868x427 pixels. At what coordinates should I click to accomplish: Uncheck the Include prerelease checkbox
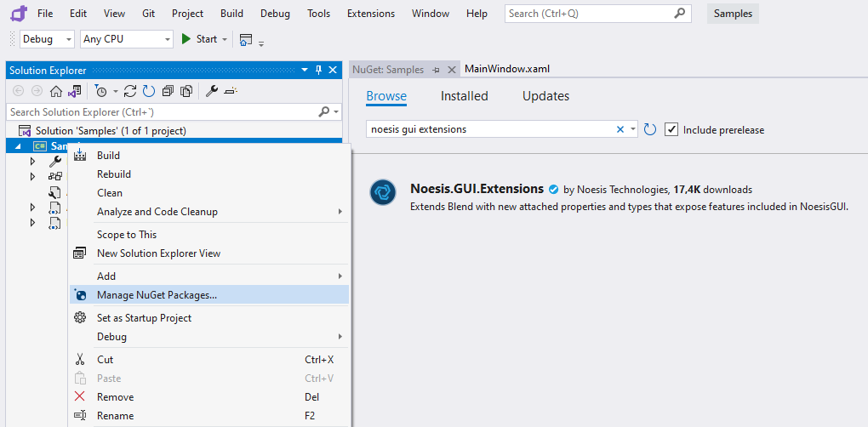[671, 129]
